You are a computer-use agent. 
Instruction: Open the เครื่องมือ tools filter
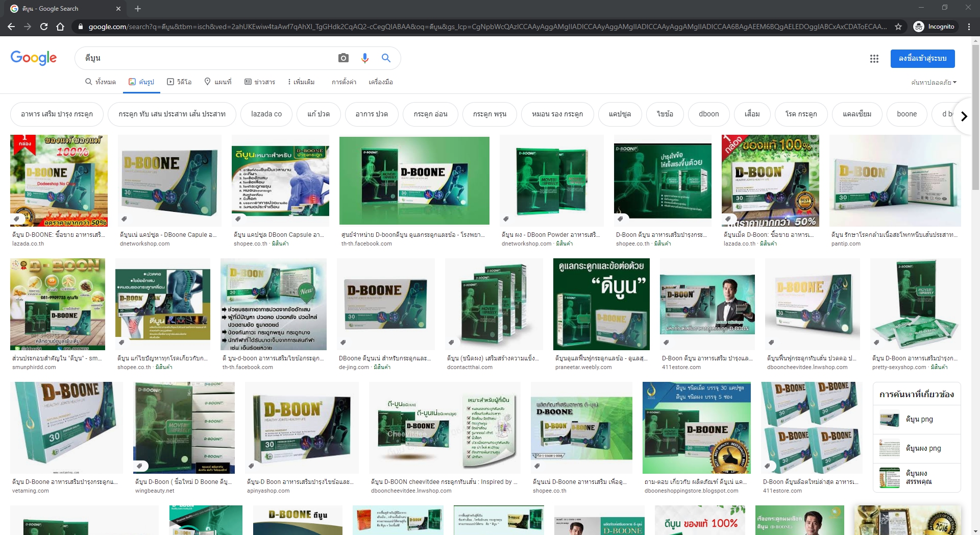pyautogui.click(x=380, y=82)
